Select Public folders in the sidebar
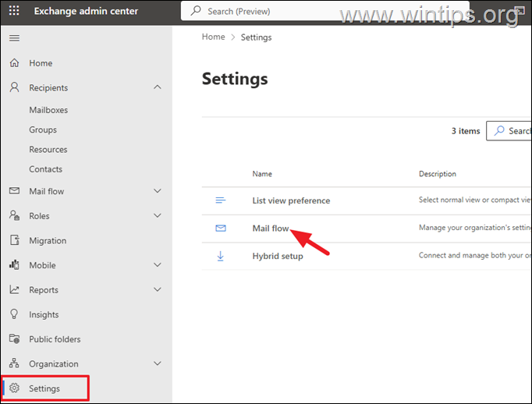Viewport: 532px width, 404px height. tap(55, 339)
